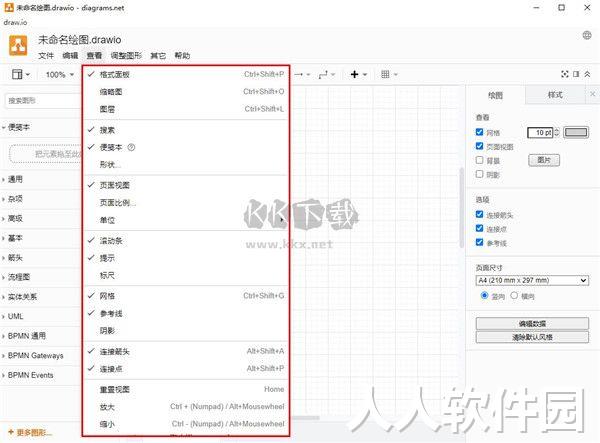Screen dimensions: 600x443
Task: Toggle 滚动条 in the View menu
Action: point(186,241)
